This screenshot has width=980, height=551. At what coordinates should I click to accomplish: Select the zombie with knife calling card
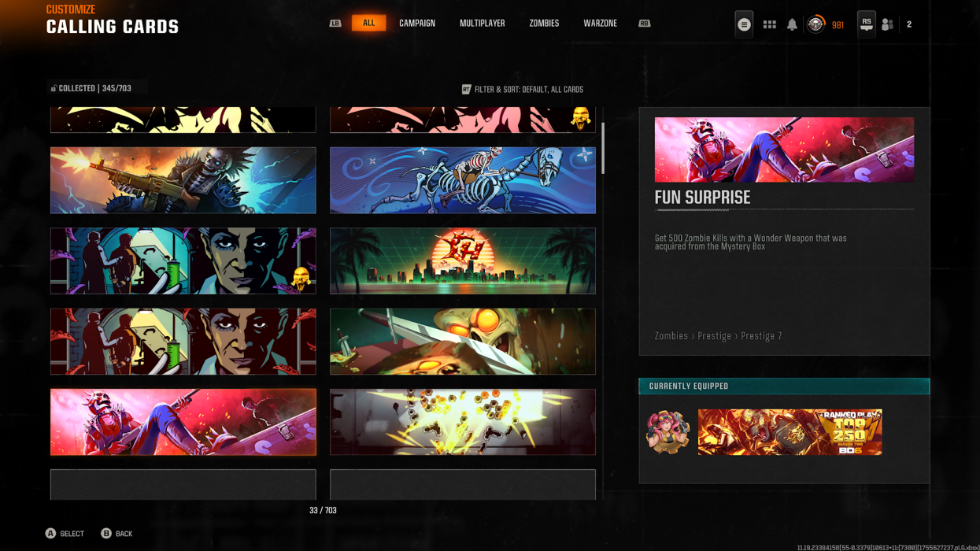[x=463, y=342]
